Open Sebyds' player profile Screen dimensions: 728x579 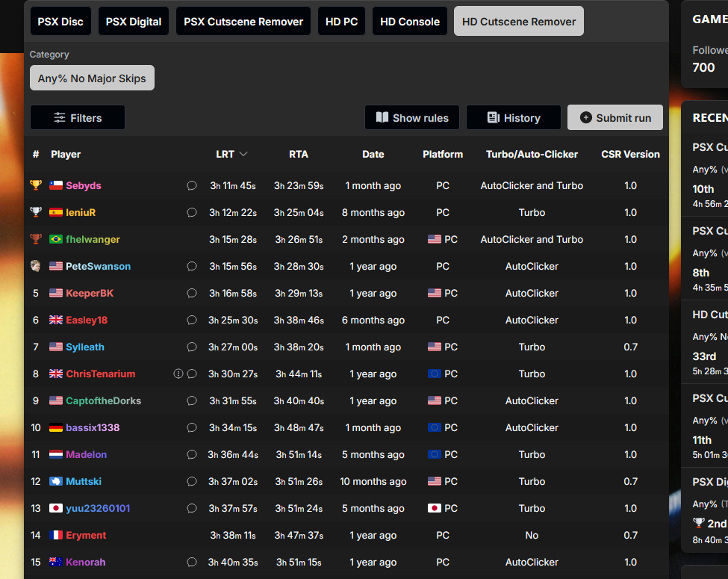84,185
